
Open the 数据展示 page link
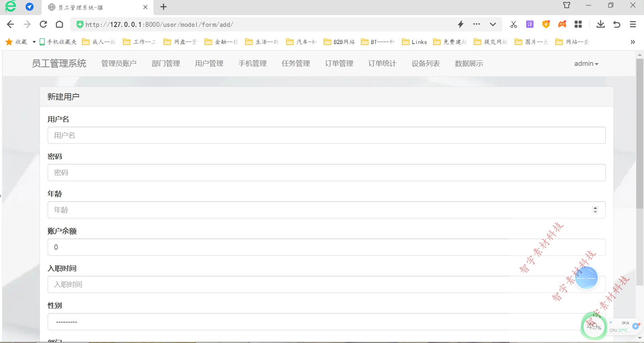(468, 63)
